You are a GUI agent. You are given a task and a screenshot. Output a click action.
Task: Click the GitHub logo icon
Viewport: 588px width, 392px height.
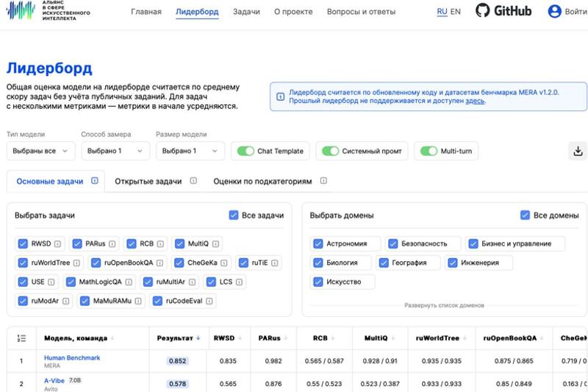click(482, 11)
